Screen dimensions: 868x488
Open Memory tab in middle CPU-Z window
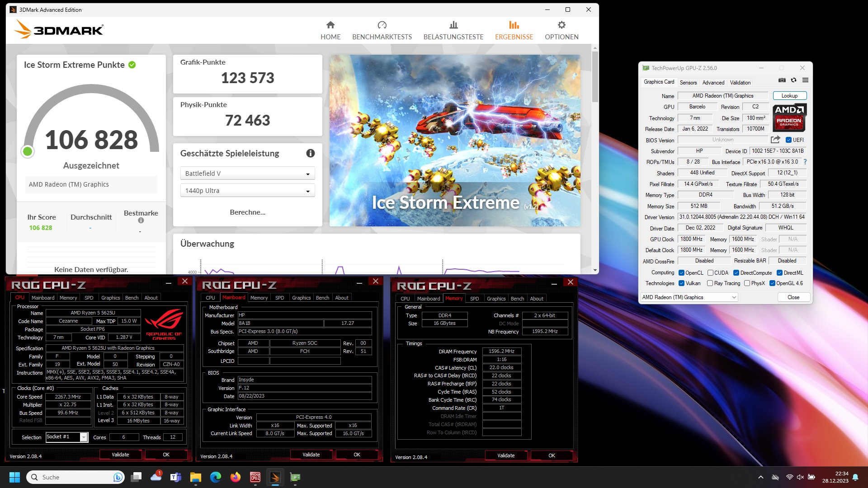coord(259,298)
